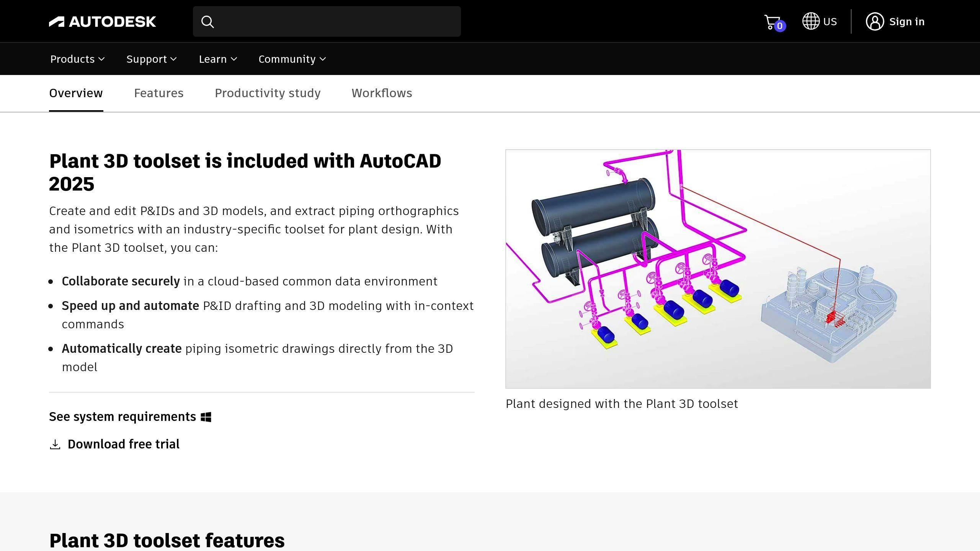Open See system requirements link
The image size is (980, 551).
(130, 417)
